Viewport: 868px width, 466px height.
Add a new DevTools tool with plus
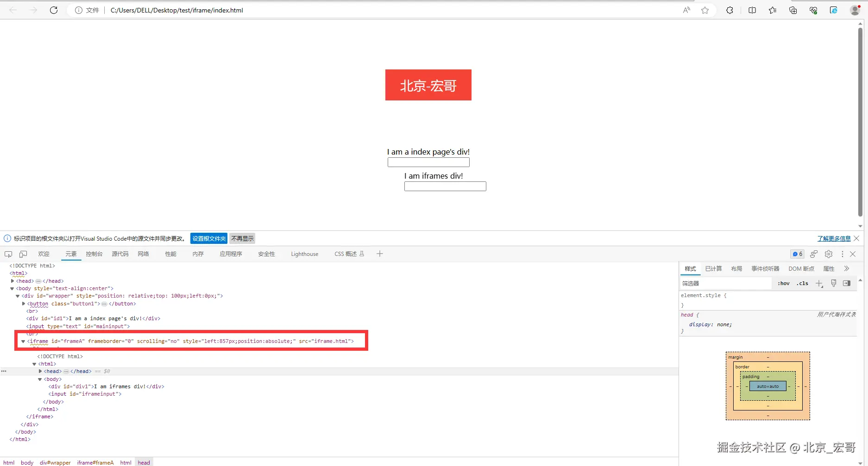point(380,254)
